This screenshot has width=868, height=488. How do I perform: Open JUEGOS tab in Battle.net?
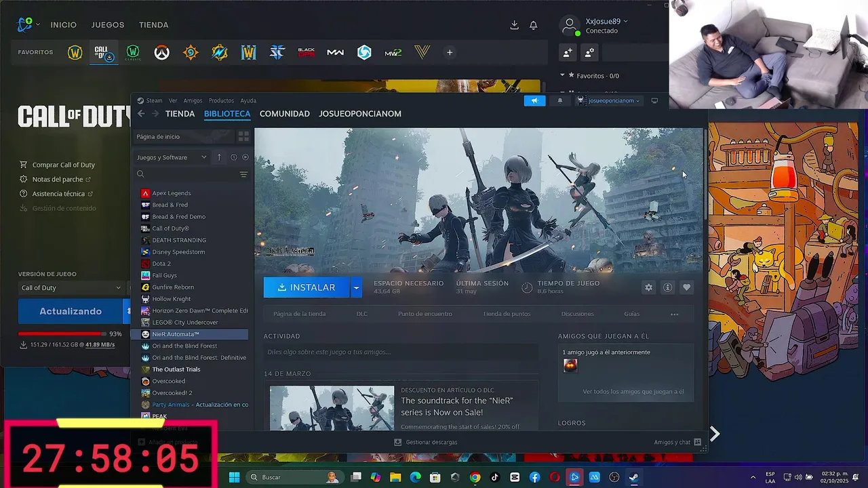click(x=108, y=25)
